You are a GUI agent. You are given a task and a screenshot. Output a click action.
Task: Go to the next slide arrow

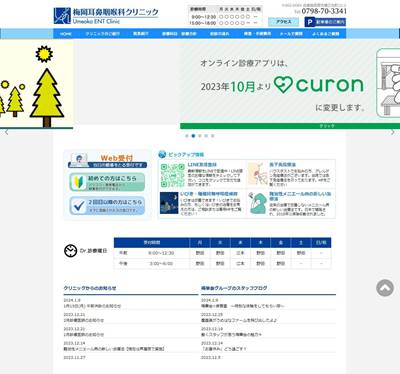[393, 132]
